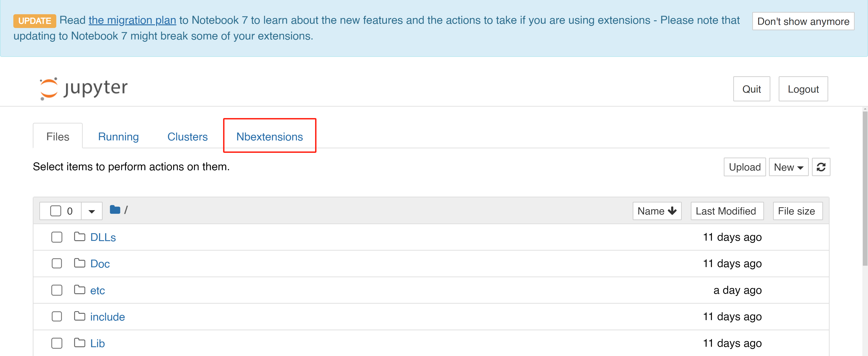
Task: Click the vertical page scrollbar
Action: pos(865,188)
